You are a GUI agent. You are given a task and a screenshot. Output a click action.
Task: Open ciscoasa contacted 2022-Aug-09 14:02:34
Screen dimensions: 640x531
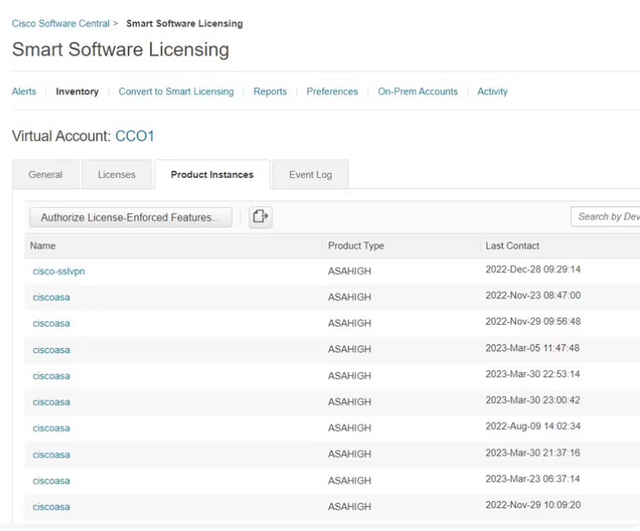pos(51,428)
